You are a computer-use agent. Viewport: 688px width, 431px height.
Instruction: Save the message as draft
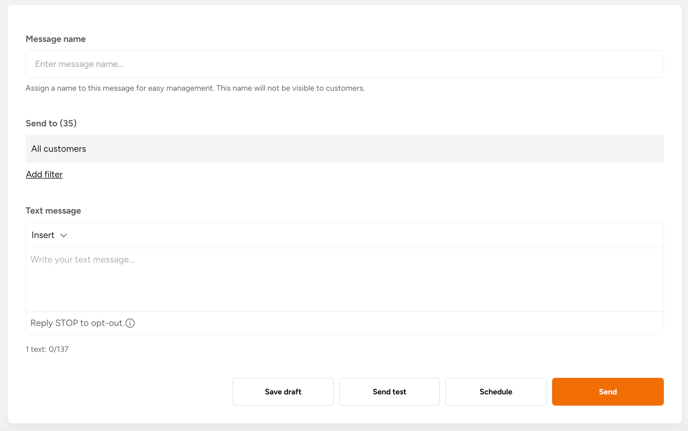[x=283, y=391]
